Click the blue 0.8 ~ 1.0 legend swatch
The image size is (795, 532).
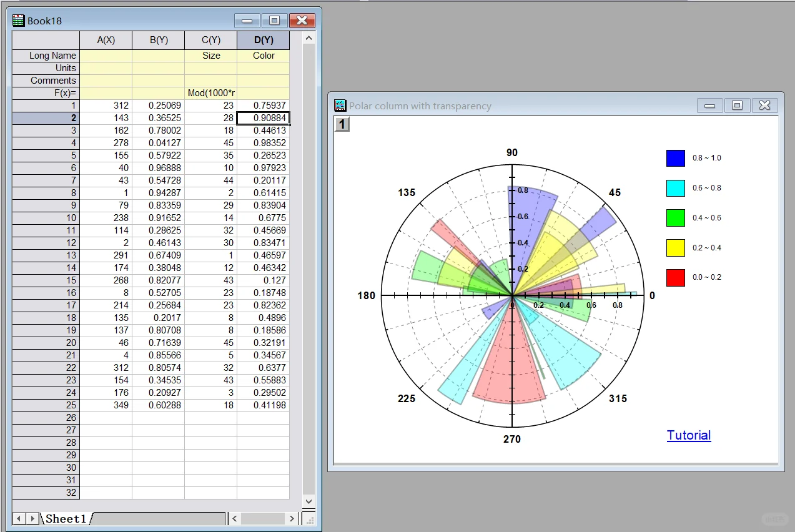click(x=676, y=158)
